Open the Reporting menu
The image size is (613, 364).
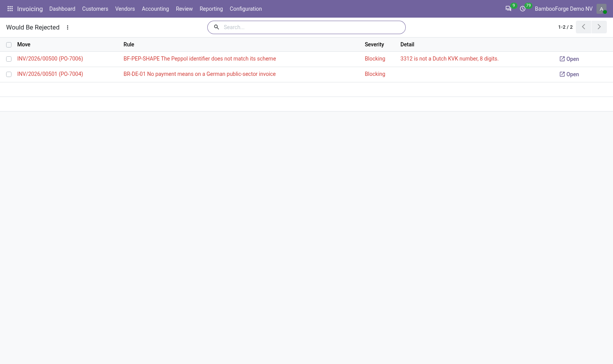211,8
